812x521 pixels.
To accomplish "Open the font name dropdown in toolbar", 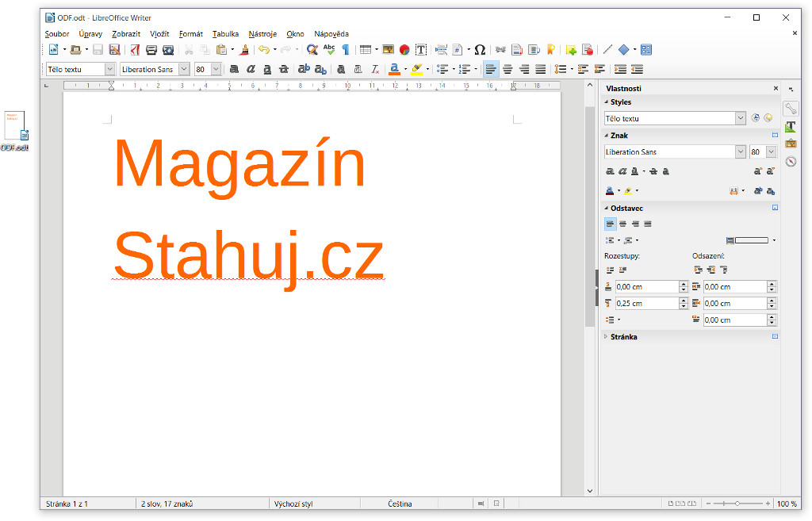I will [x=184, y=70].
